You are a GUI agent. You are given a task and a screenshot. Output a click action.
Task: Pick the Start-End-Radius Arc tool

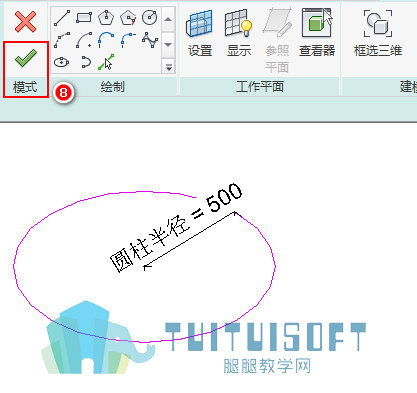pos(62,40)
